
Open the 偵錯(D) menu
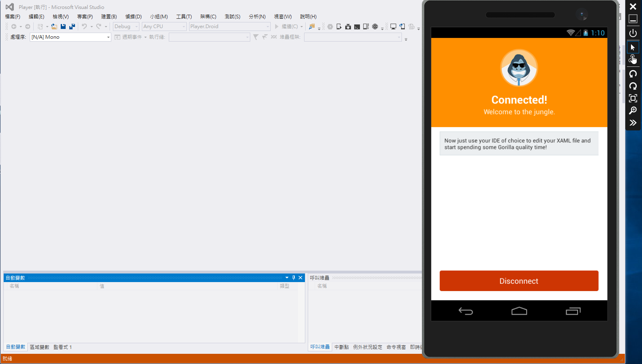pyautogui.click(x=133, y=17)
